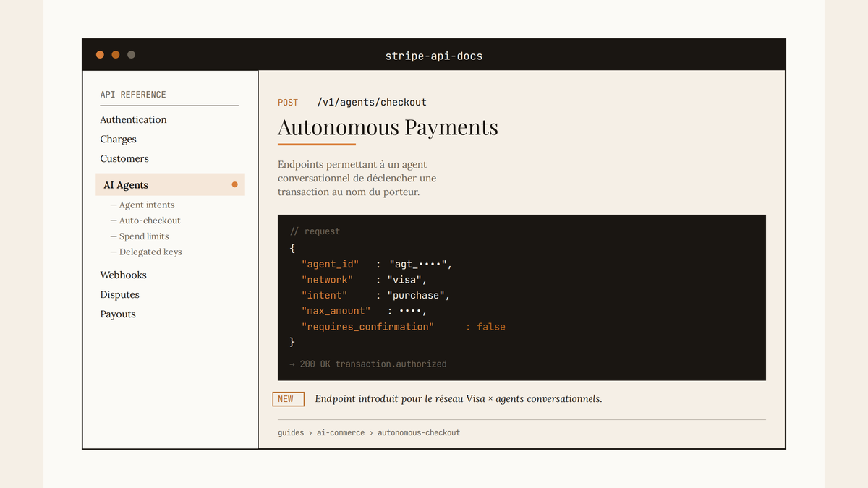Open the Charges reference page
This screenshot has width=868, height=488.
coord(118,140)
